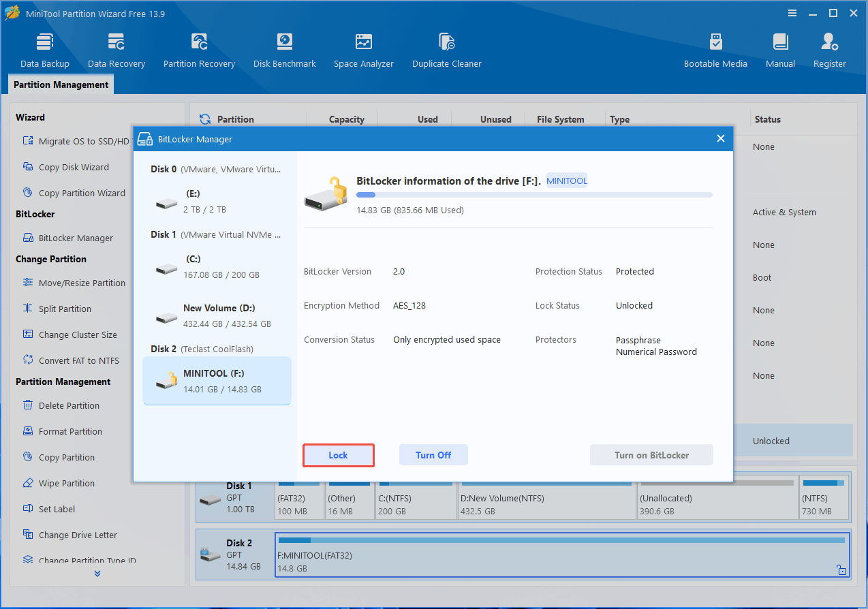Select the D:New Volume(NTFS) partition block
868x609 pixels.
[546, 499]
